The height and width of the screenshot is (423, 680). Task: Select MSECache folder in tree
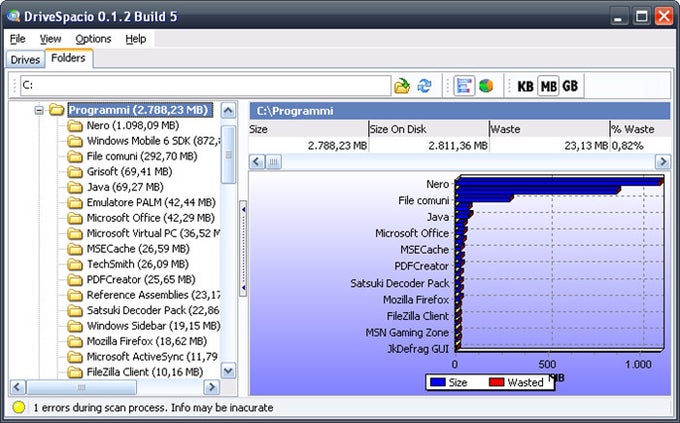pyautogui.click(x=138, y=249)
